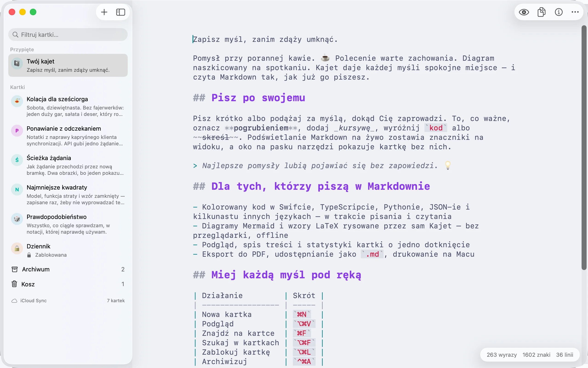Click the 7 kartek count text

[x=116, y=301]
